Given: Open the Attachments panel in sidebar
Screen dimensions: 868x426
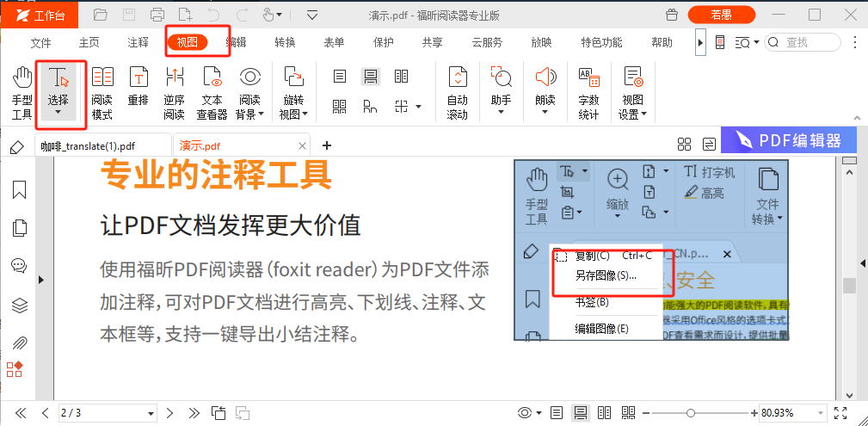Looking at the screenshot, I should [20, 343].
